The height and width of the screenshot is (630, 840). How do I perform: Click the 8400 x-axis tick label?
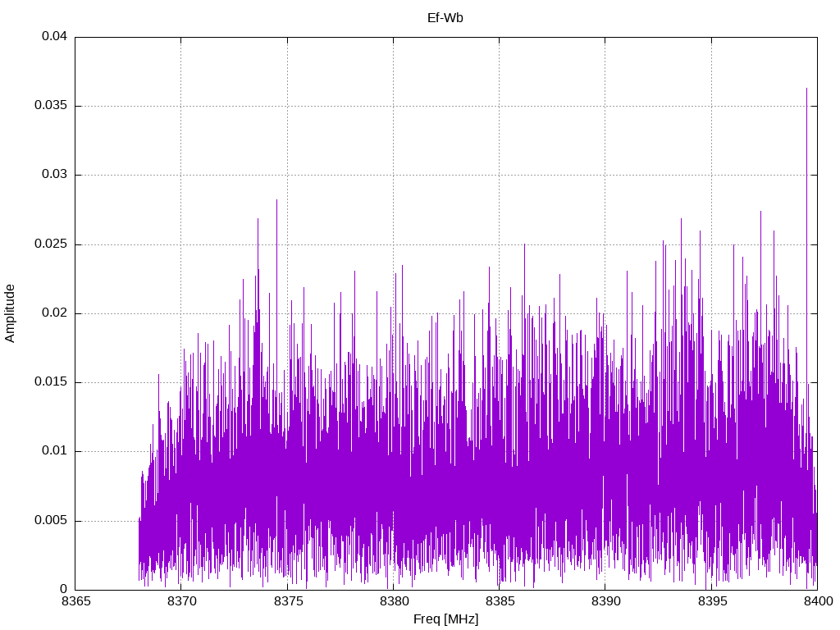(x=817, y=602)
